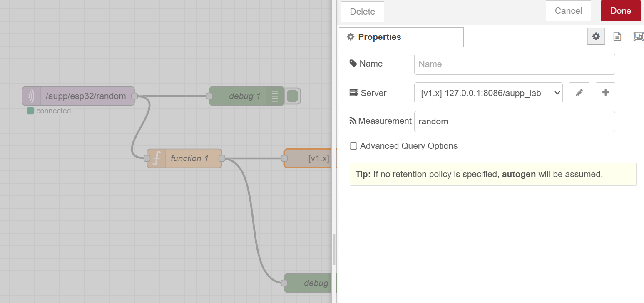The image size is (644, 303).
Task: Enable Advanced Query Options checkbox
Action: pos(353,146)
